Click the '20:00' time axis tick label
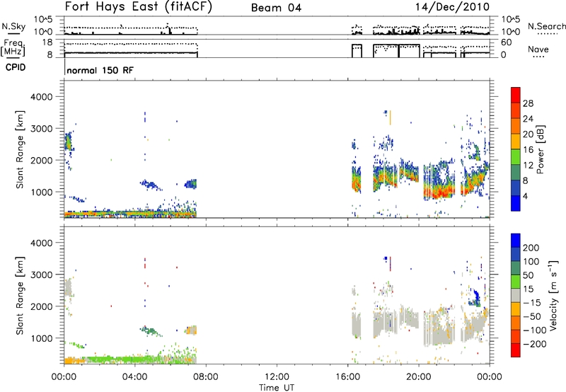 pyautogui.click(x=418, y=377)
